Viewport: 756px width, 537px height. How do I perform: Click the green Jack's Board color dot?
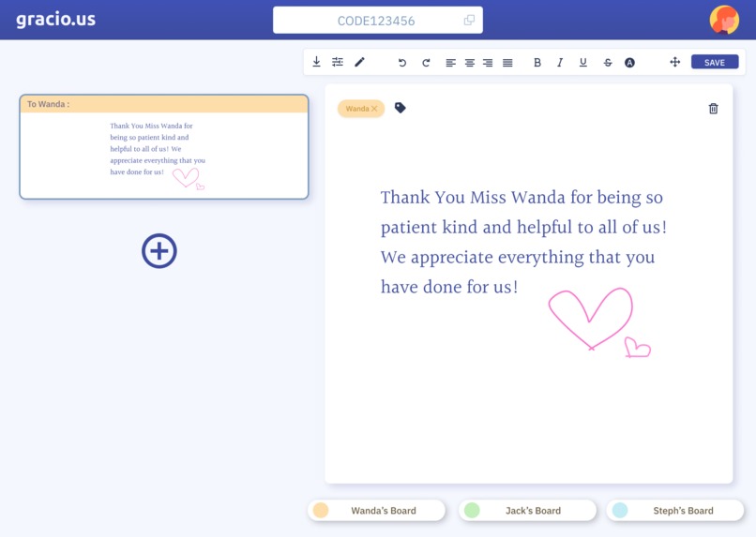472,511
